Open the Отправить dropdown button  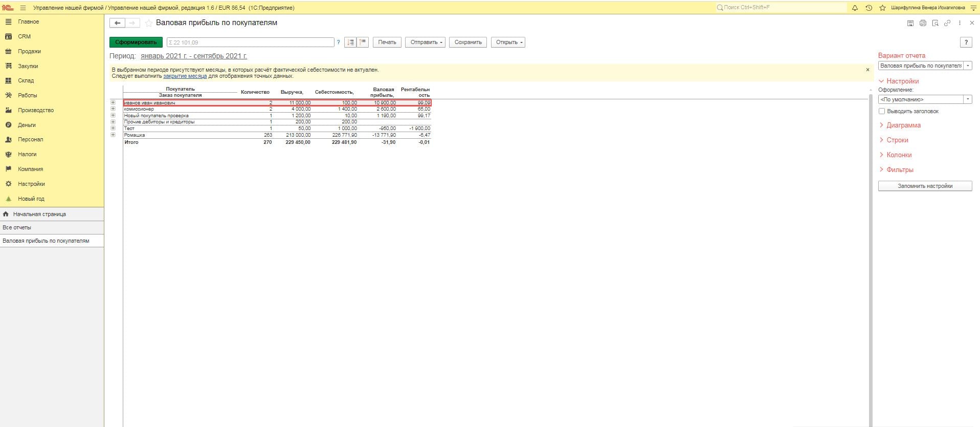point(426,42)
